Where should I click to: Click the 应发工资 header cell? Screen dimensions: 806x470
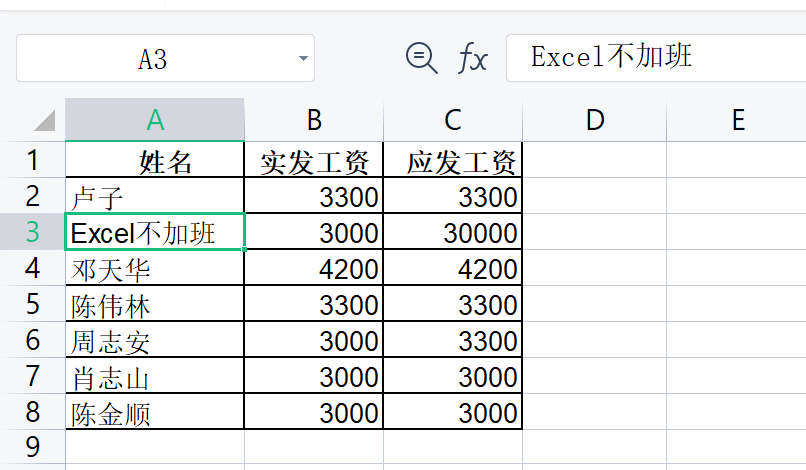click(x=453, y=160)
